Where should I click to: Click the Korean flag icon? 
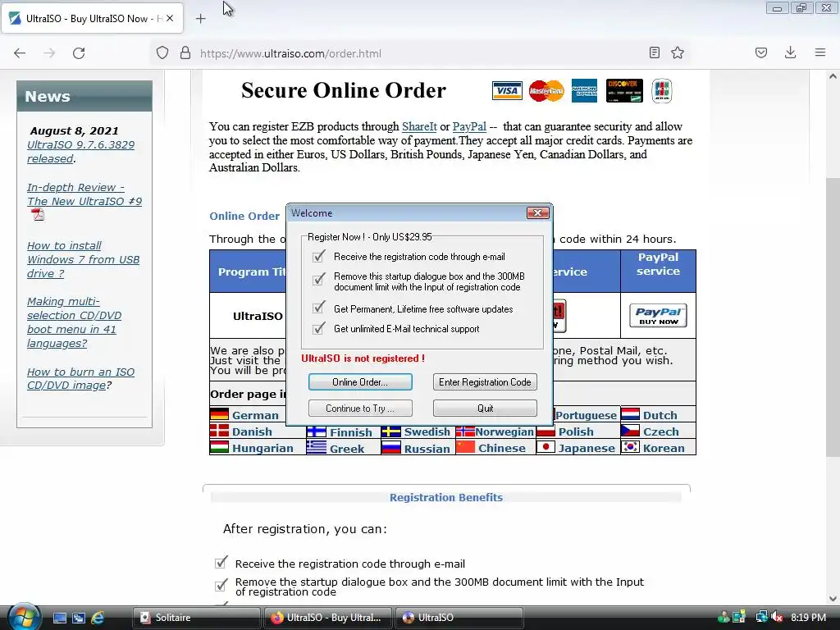click(630, 447)
